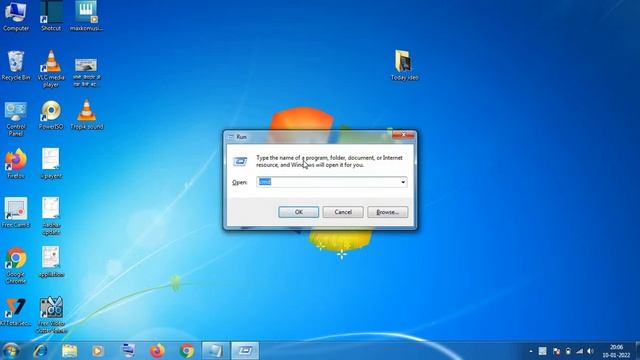
Task: Select document icon right of Firefox
Action: click(51, 164)
